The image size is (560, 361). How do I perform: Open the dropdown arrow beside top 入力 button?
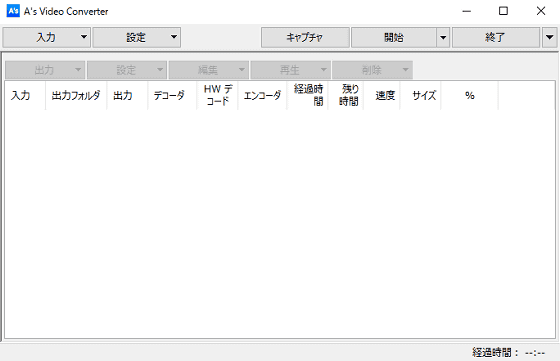click(84, 37)
